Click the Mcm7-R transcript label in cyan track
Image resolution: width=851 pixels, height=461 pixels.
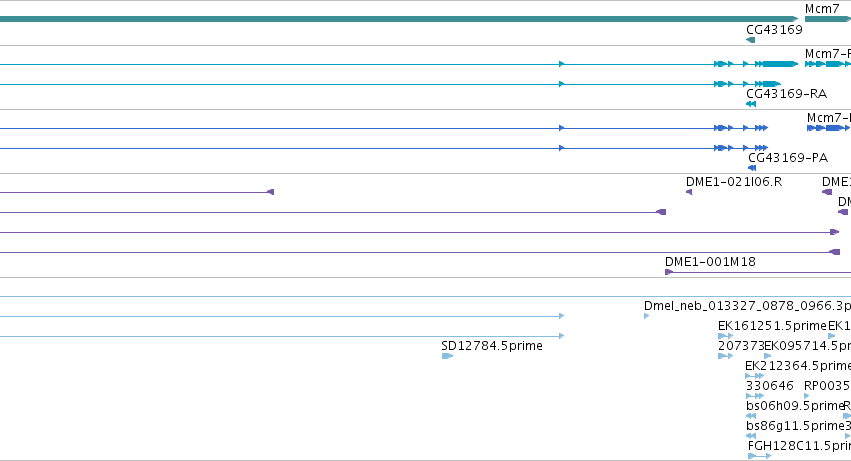click(x=828, y=54)
